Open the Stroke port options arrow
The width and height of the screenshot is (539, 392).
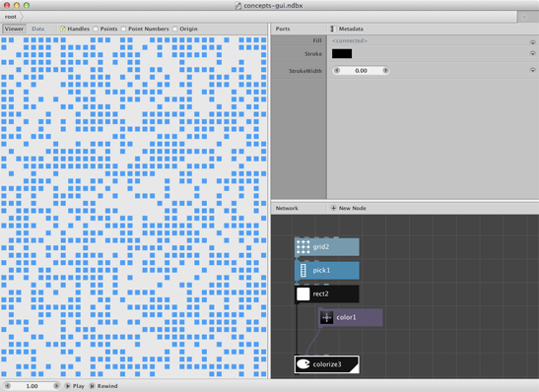click(x=532, y=53)
